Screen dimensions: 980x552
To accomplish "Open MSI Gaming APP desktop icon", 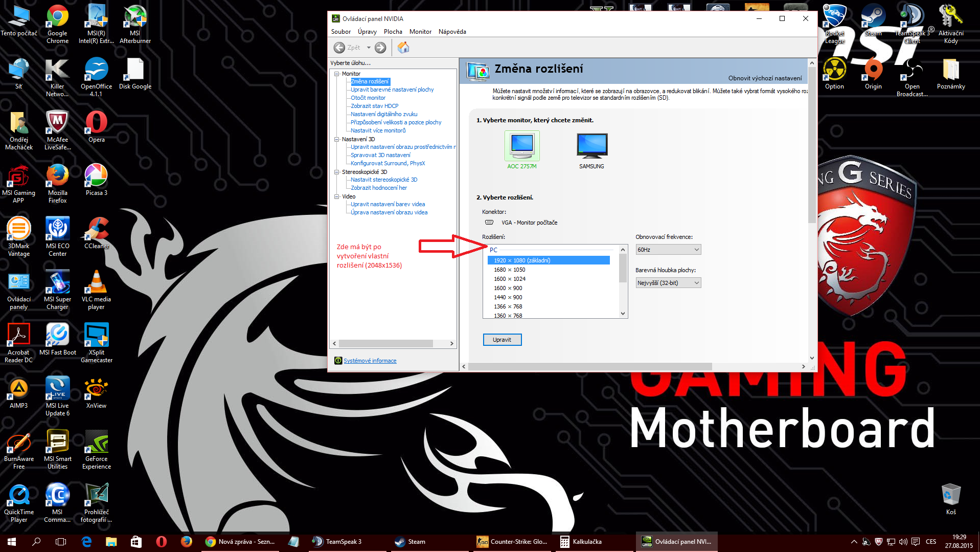I will tap(19, 183).
